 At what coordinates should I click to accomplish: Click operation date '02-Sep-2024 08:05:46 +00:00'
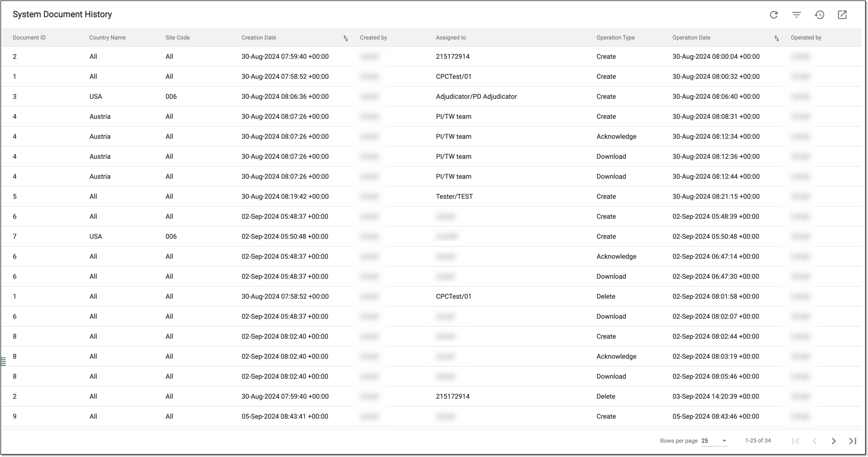coord(716,376)
